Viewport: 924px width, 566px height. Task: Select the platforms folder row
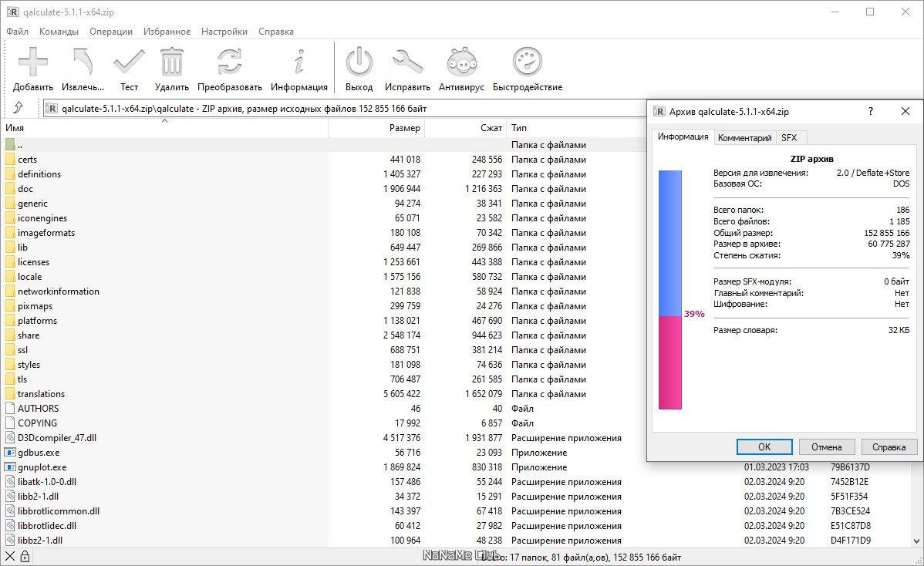coord(323,321)
